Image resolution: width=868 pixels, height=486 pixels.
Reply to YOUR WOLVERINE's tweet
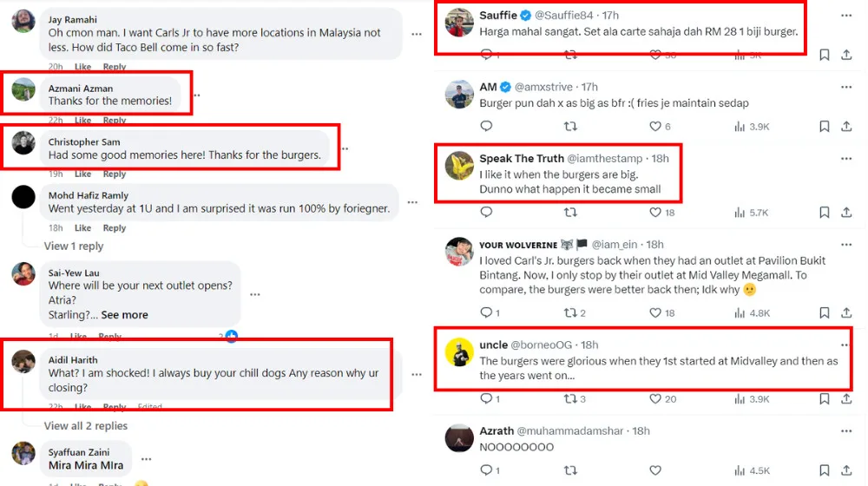pos(486,313)
